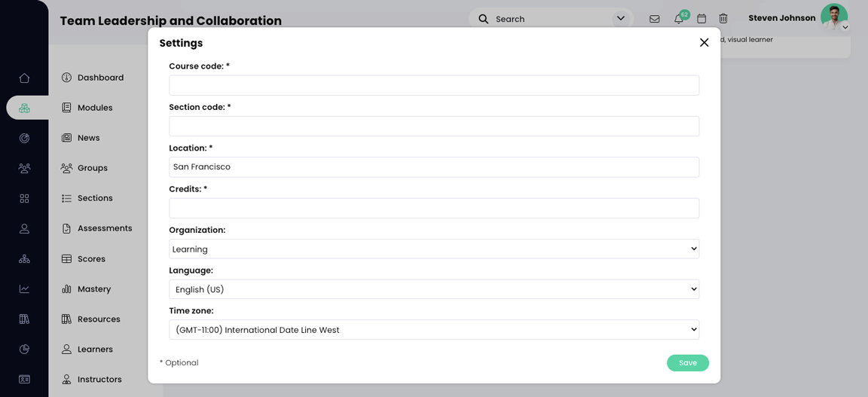The image size is (868, 397).
Task: Open the calendar icon in top bar
Action: [x=701, y=19]
